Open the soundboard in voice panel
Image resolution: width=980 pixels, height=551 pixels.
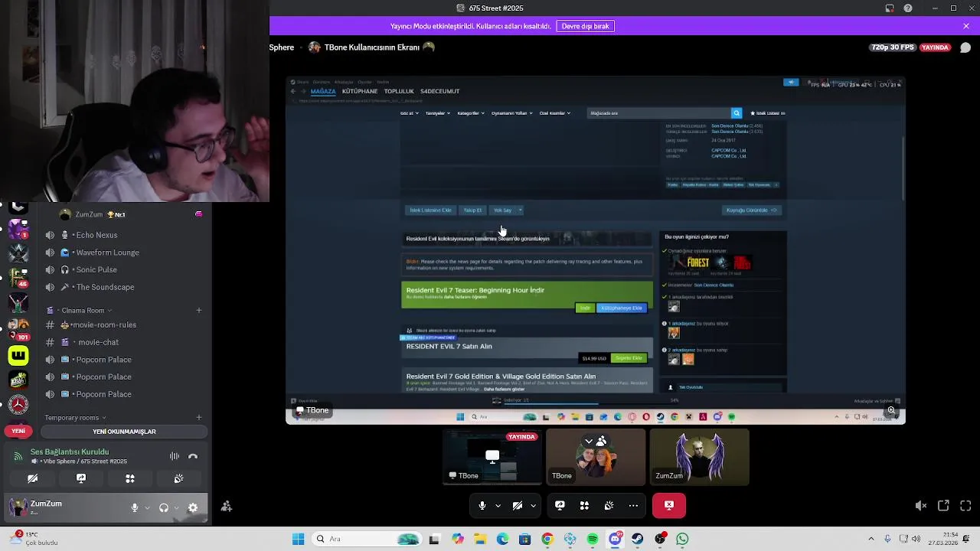(178, 478)
